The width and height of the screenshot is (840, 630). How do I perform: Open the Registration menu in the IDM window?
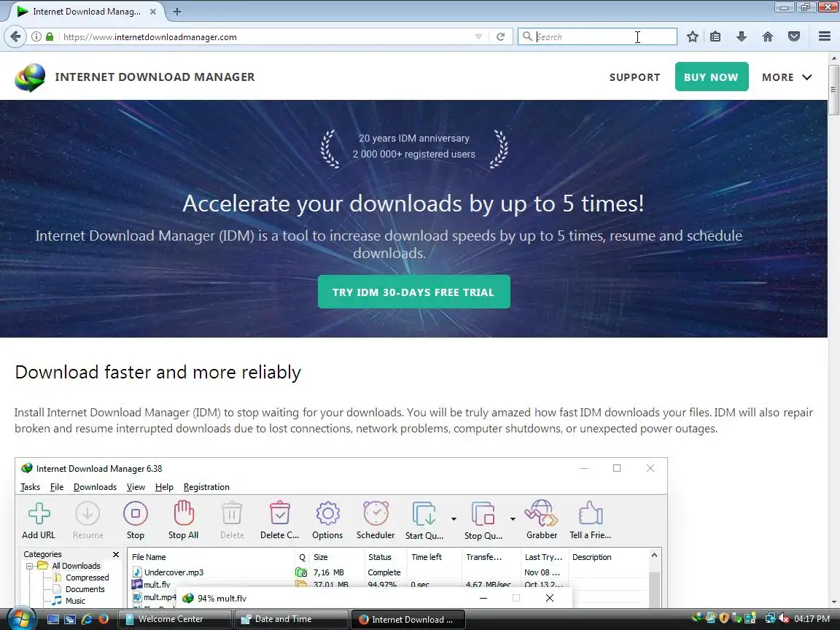coord(206,487)
